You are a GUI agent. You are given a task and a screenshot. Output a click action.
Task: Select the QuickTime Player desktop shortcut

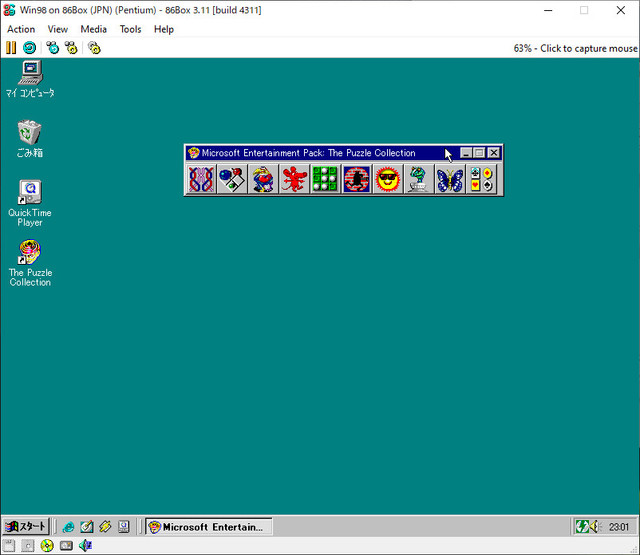[30, 203]
